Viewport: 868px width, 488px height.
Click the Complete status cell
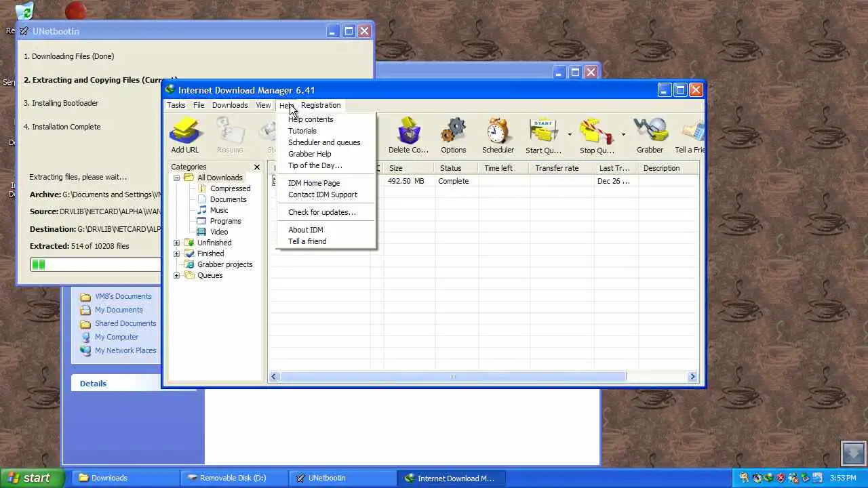click(453, 181)
